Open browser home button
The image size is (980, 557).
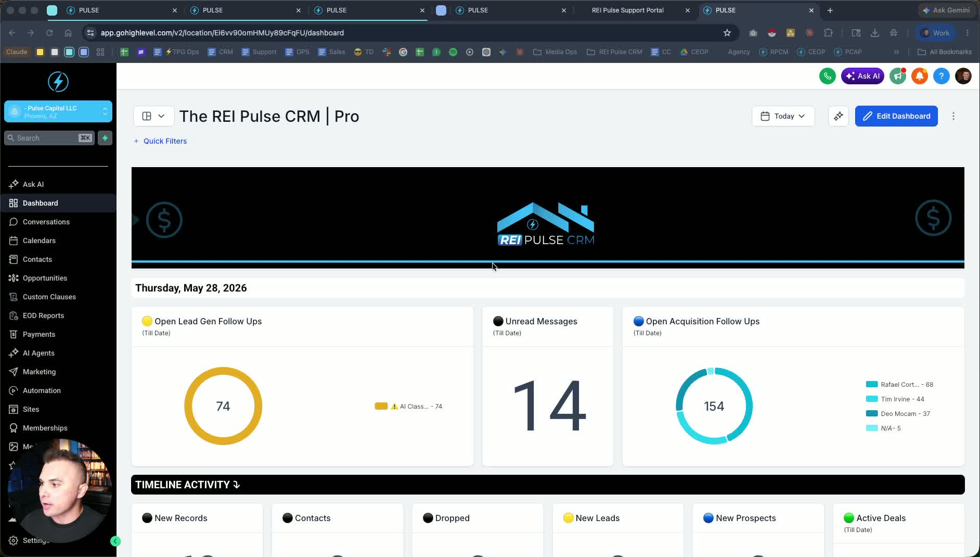68,33
